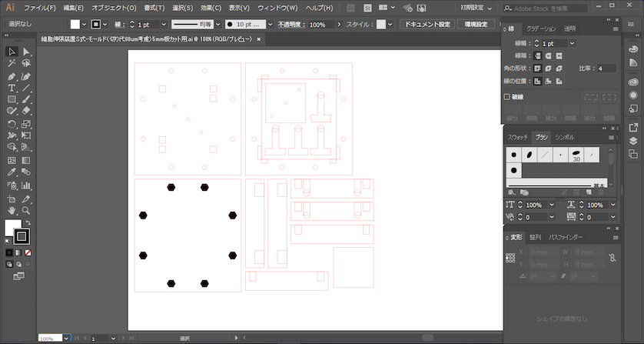
Task: Select the Eyedropper tool
Action: [12, 173]
